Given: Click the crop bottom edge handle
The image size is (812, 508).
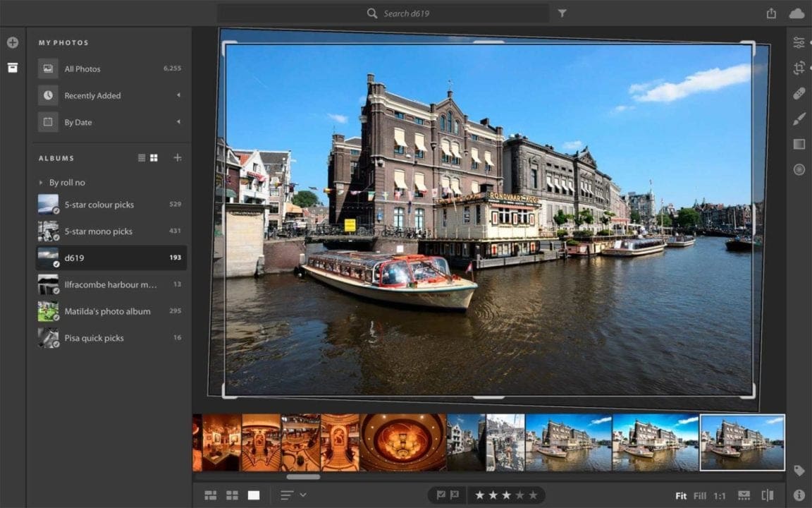Looking at the screenshot, I should click(x=488, y=398).
